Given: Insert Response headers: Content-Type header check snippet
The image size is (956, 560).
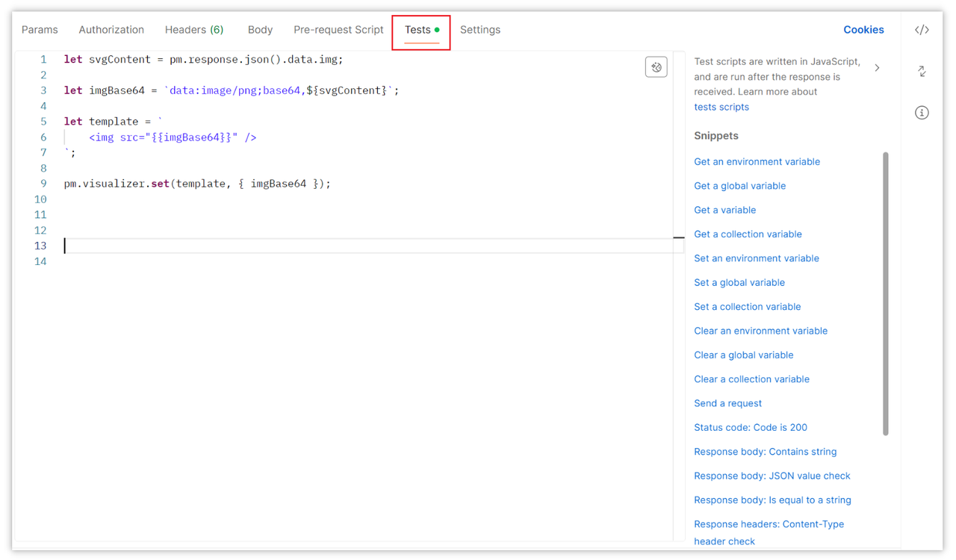Looking at the screenshot, I should click(x=769, y=532).
